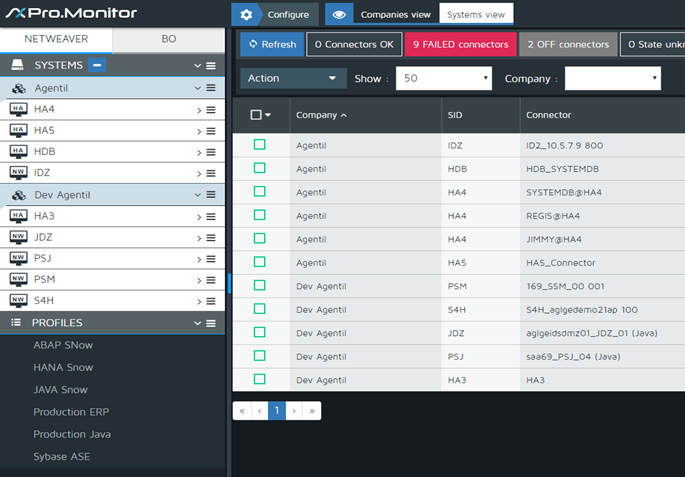Switch to the BO tab

[x=168, y=40]
